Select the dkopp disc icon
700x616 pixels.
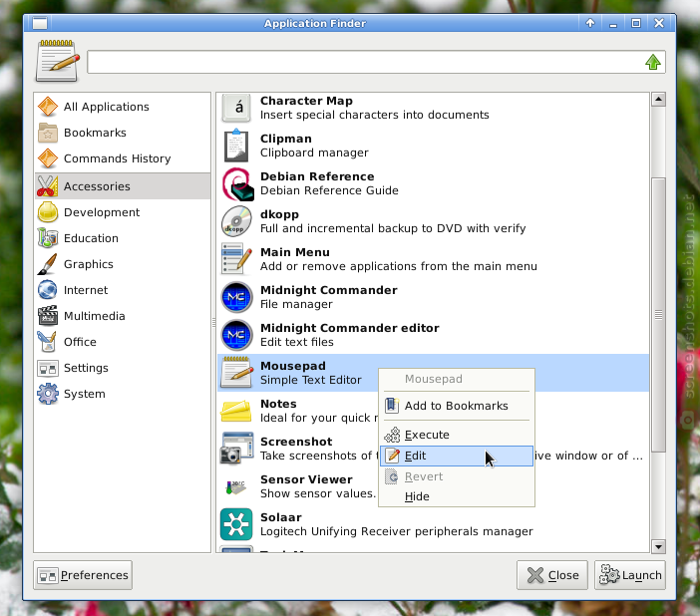point(236,221)
